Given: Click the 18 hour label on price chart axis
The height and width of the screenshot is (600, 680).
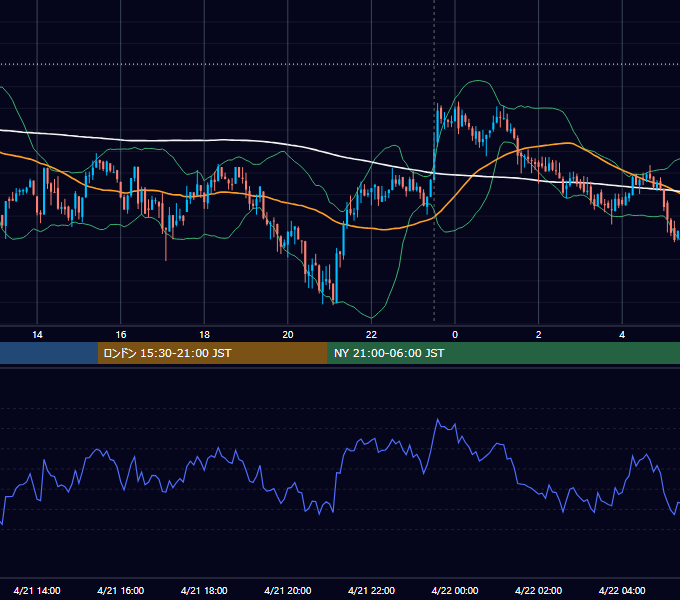Looking at the screenshot, I should click(x=204, y=335).
